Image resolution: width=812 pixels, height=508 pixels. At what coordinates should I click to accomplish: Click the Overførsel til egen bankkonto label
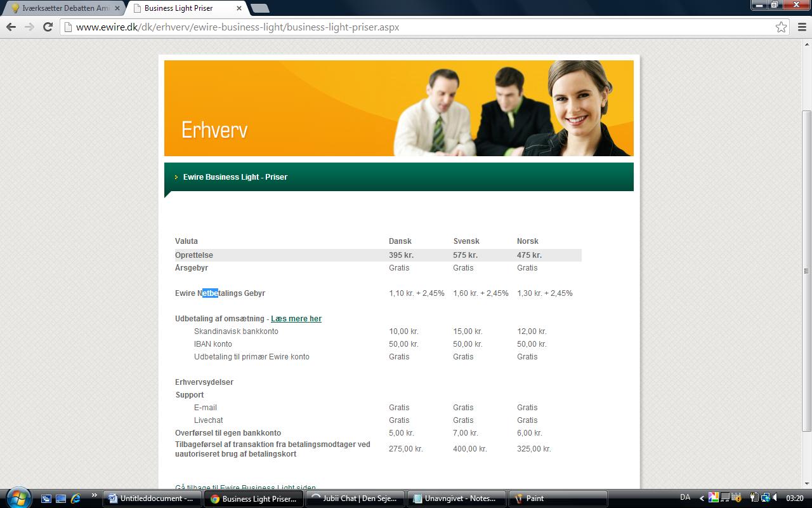228,433
